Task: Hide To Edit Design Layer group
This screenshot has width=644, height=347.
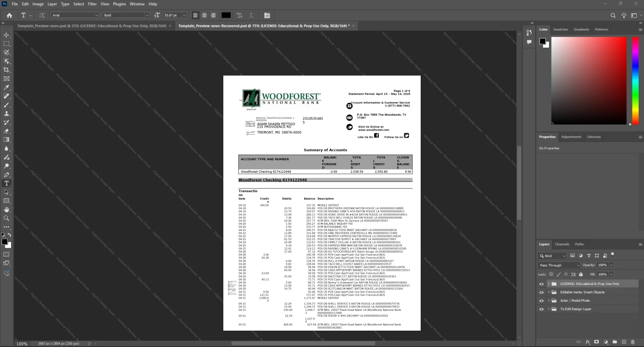Action: [x=541, y=309]
